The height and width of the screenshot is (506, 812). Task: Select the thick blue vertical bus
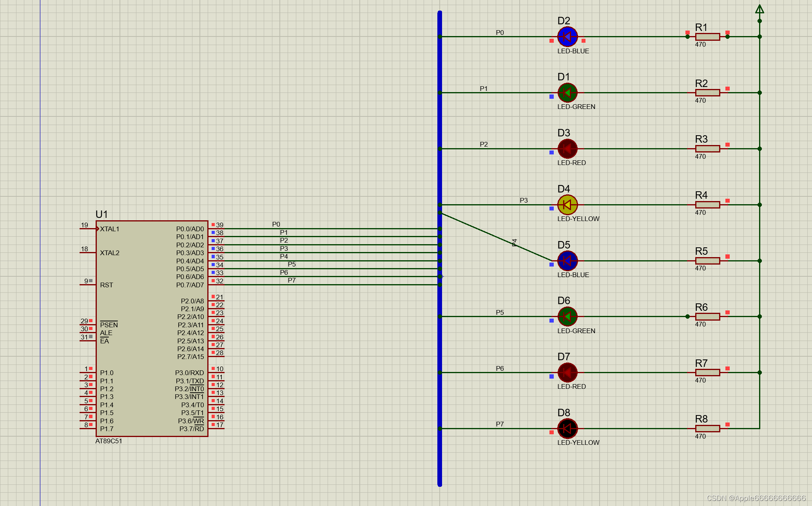440,249
